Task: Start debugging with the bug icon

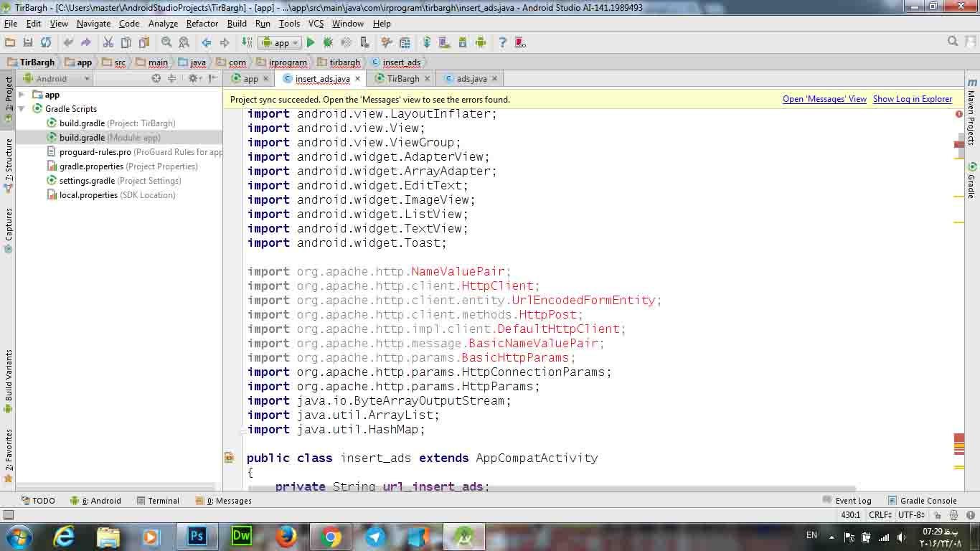Action: point(329,43)
